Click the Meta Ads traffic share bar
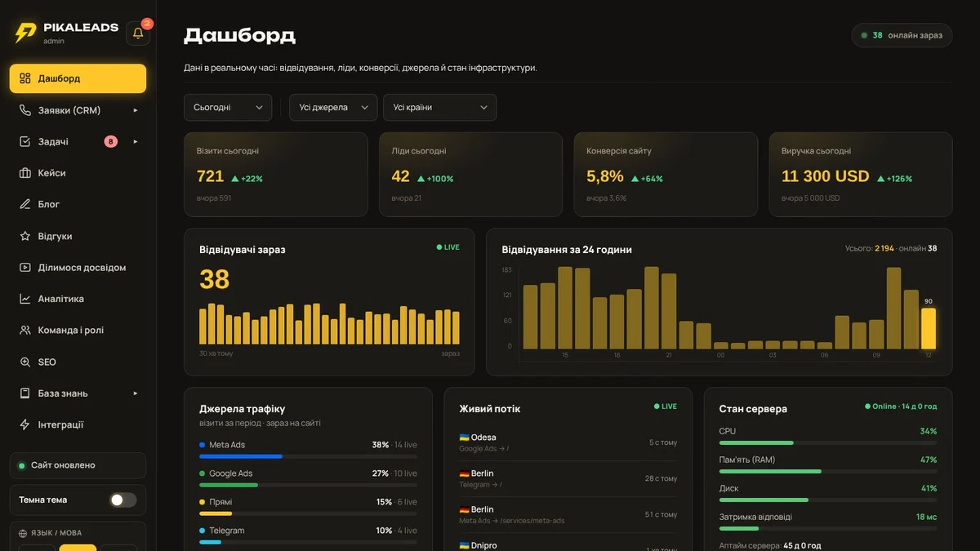The height and width of the screenshot is (551, 980). pos(308,456)
